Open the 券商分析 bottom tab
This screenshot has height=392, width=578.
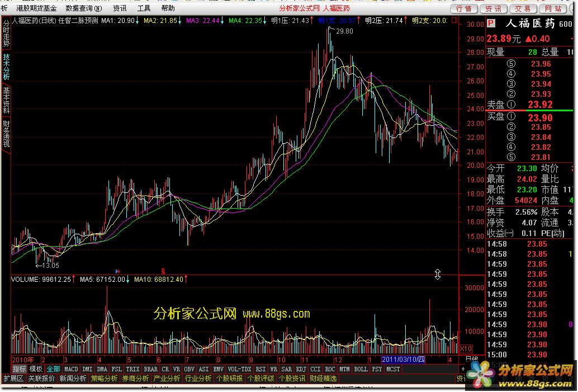136,379
